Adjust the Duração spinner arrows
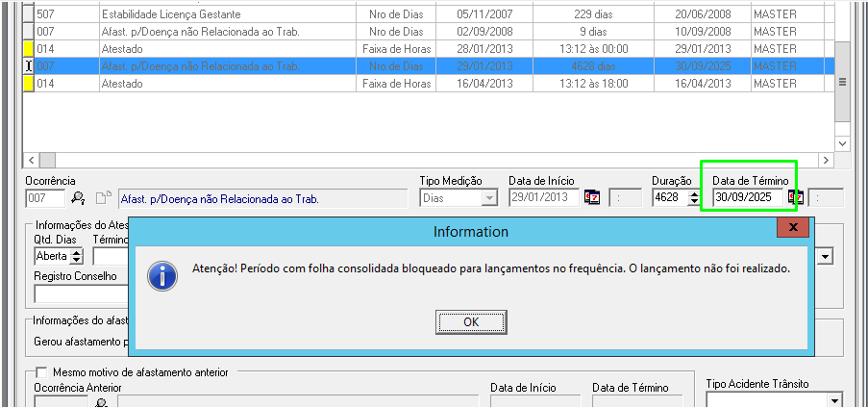Viewport: 868px width, 408px height. [693, 197]
